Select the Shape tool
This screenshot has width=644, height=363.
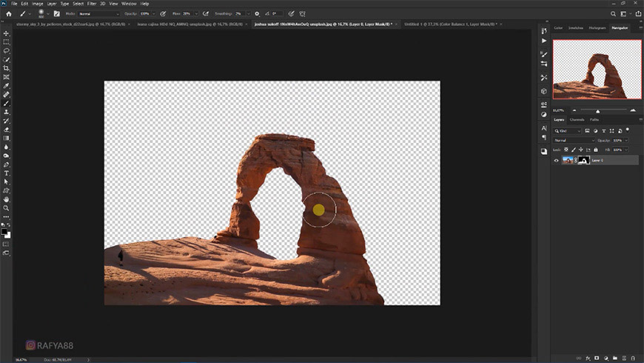(6, 190)
